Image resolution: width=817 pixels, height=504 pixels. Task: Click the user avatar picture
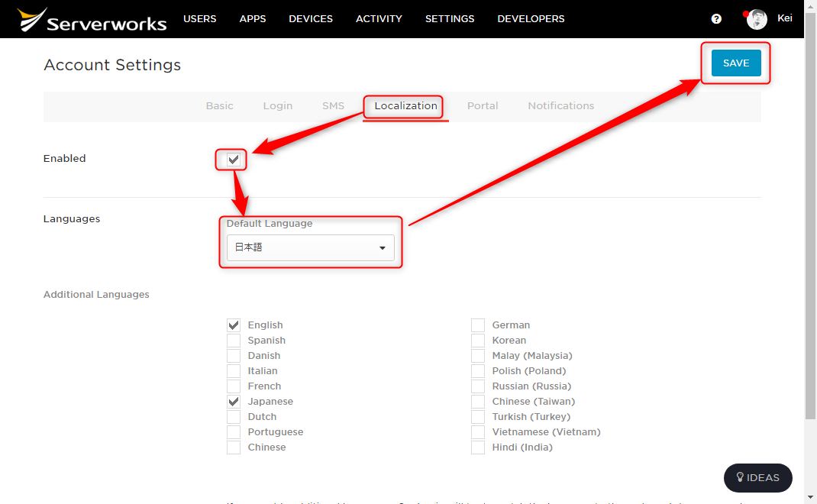click(757, 19)
